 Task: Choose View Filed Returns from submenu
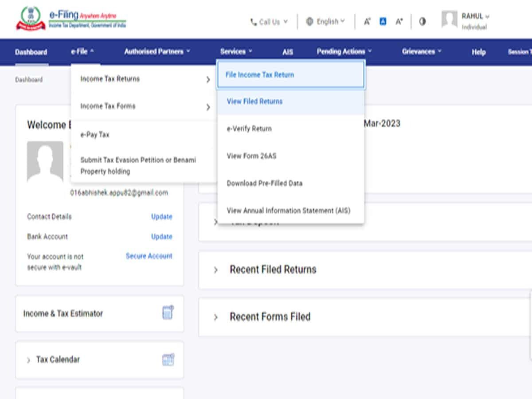tap(254, 102)
